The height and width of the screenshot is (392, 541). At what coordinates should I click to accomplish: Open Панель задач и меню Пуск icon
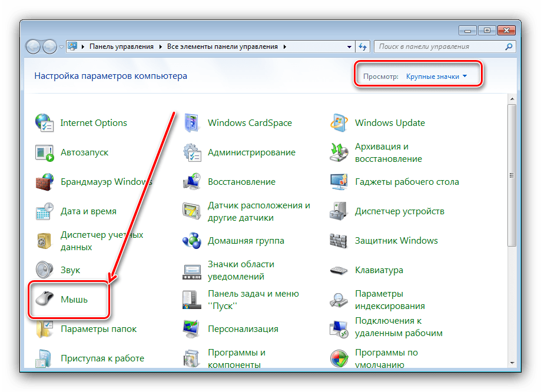(x=192, y=300)
